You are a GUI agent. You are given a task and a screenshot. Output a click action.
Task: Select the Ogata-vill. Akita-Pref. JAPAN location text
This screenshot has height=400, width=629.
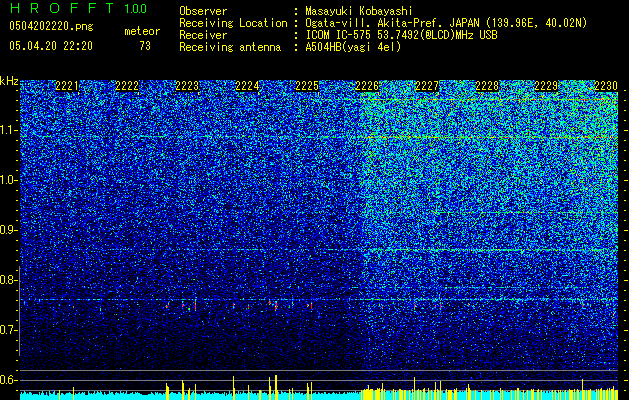[446, 23]
